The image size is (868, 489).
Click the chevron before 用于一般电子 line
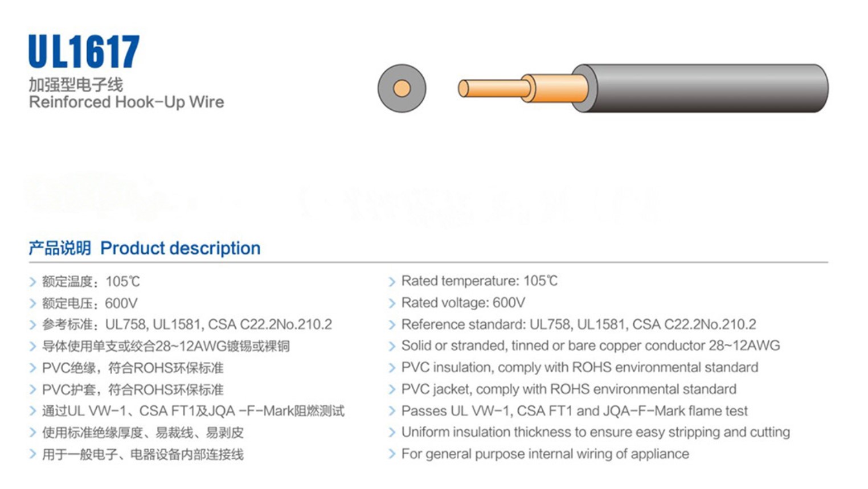coord(33,455)
